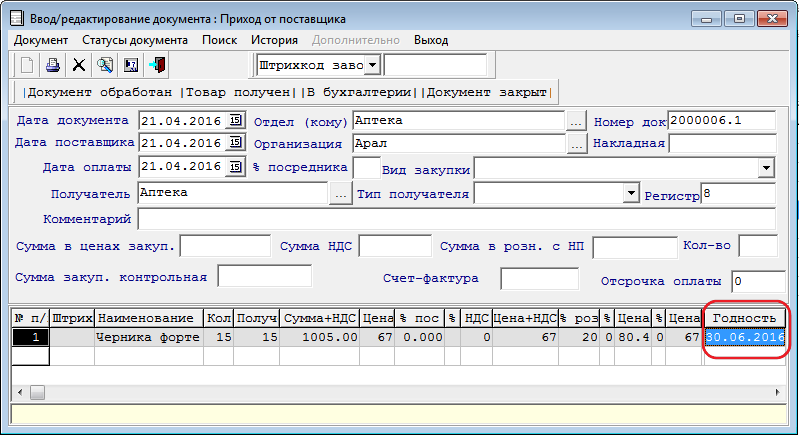Click the exit door toolbar icon
This screenshot has height=436, width=799.
pos(157,65)
